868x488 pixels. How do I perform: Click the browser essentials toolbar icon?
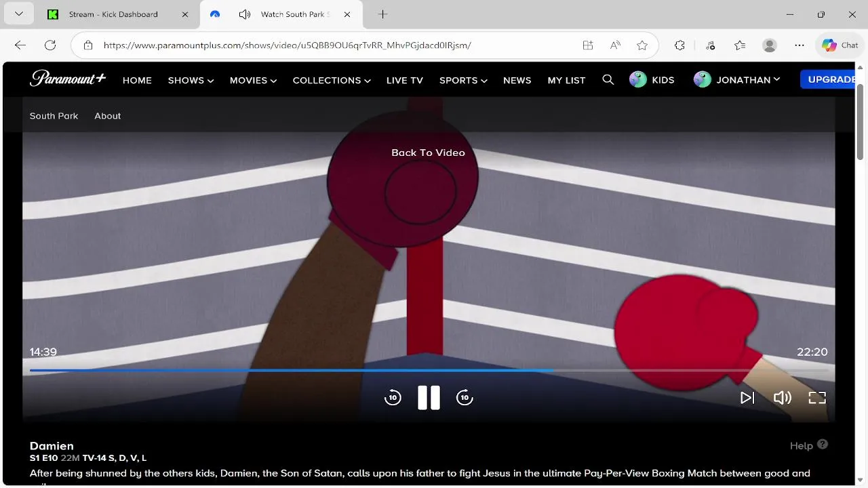coord(710,45)
